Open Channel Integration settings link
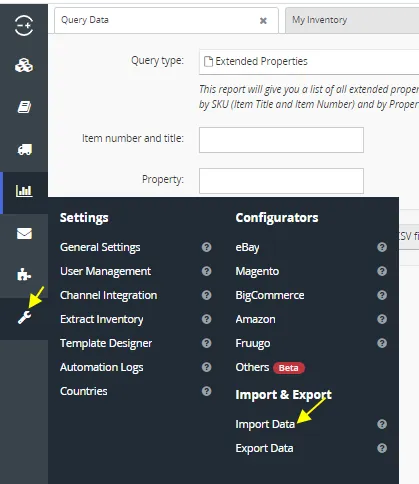 [x=108, y=295]
